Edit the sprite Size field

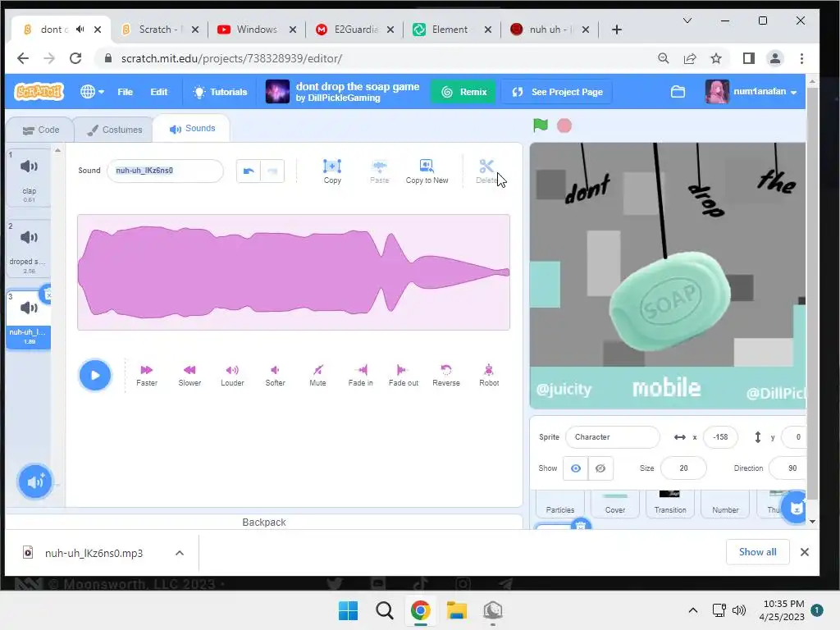(683, 468)
